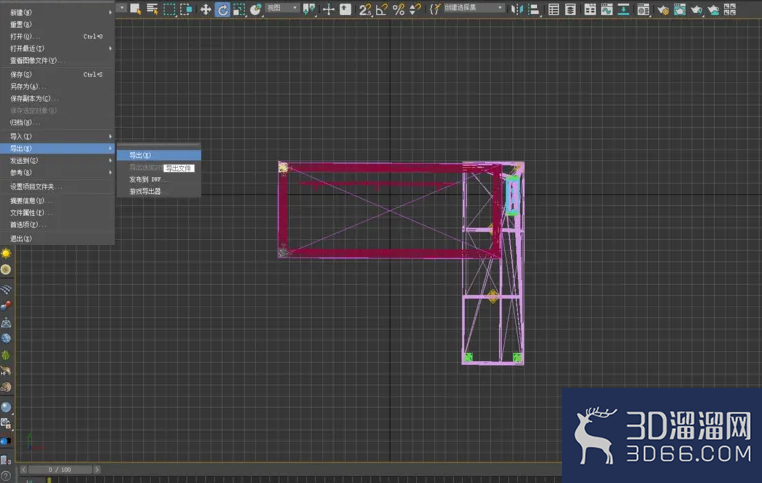
Task: Open the Layer Explorer toggle icon
Action: tap(571, 9)
